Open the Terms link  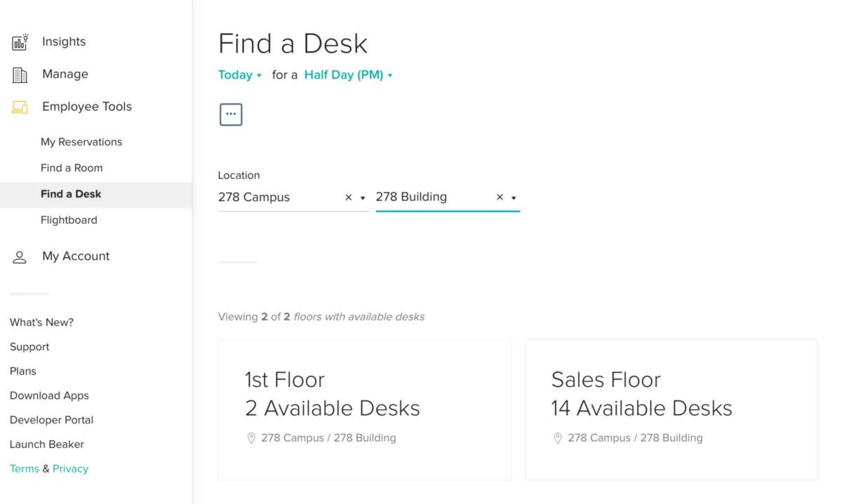(25, 469)
